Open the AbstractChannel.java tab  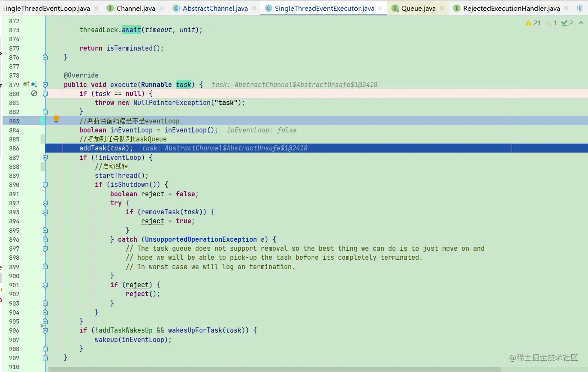click(x=215, y=8)
